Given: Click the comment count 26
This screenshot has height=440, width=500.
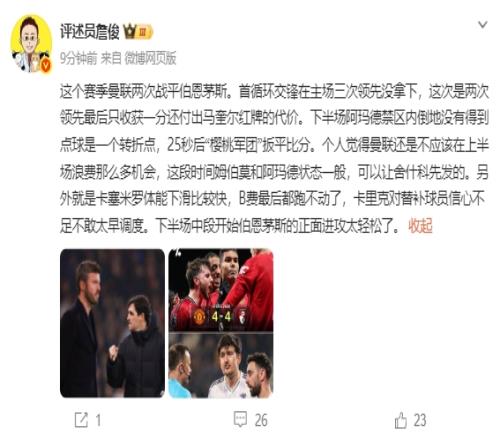Looking at the screenshot, I should pos(261,420).
